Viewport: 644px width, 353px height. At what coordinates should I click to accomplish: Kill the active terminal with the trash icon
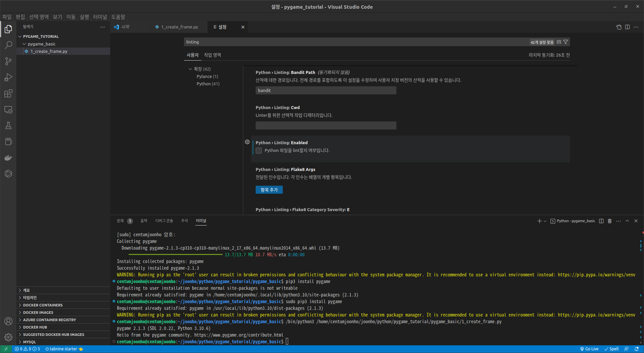[x=609, y=221]
